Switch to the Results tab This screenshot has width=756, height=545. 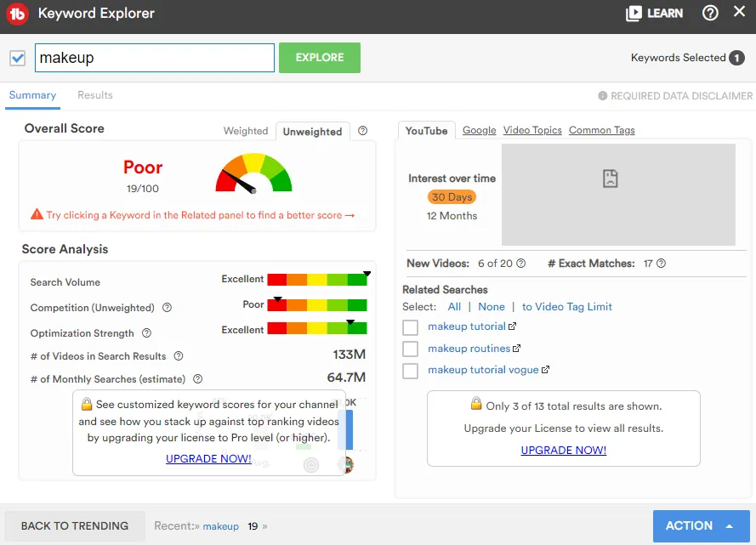click(95, 95)
